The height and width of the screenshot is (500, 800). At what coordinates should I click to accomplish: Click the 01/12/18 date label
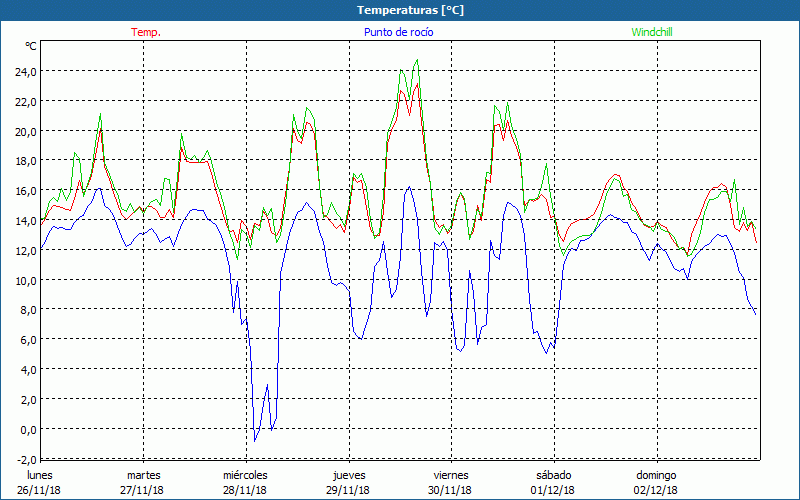pyautogui.click(x=553, y=490)
